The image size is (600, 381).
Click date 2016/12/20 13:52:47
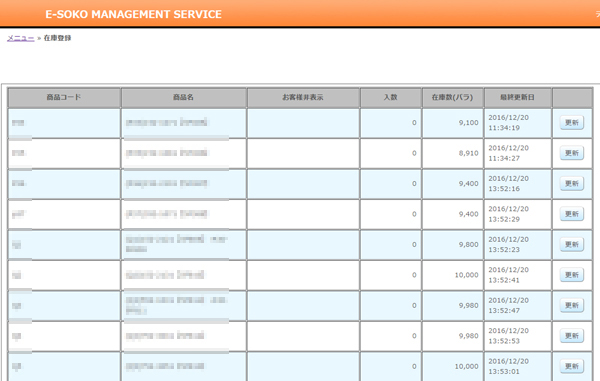tap(509, 305)
